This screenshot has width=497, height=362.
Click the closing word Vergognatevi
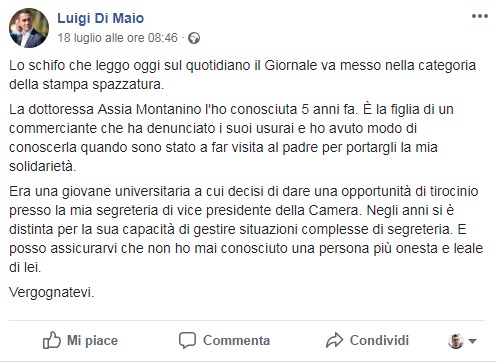pyautogui.click(x=52, y=292)
